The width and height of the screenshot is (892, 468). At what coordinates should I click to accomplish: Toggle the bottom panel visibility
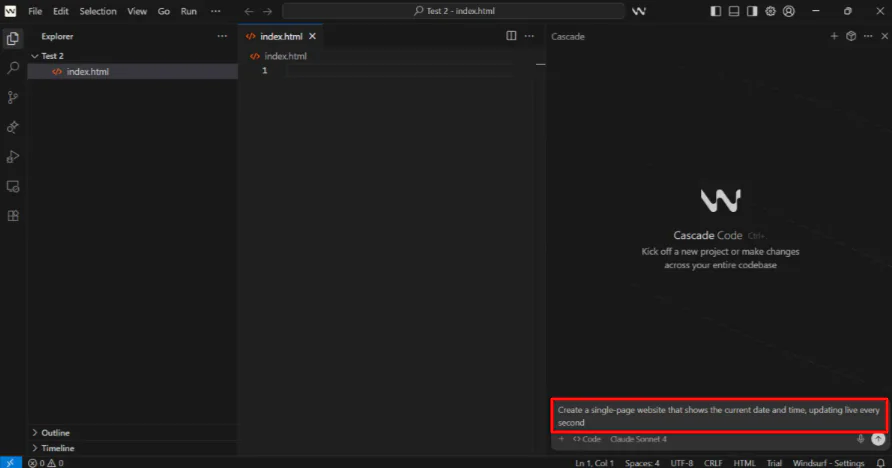[733, 11]
